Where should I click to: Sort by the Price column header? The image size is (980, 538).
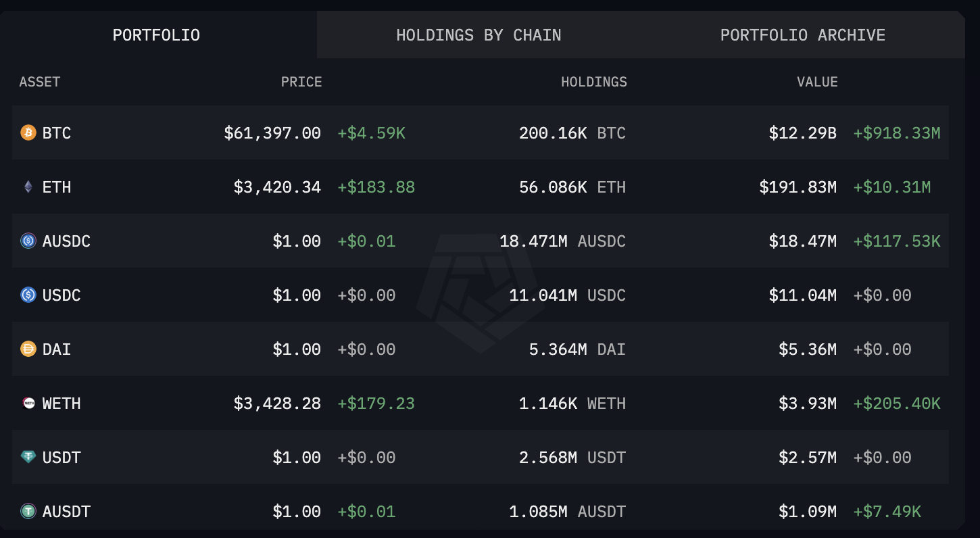coord(301,82)
